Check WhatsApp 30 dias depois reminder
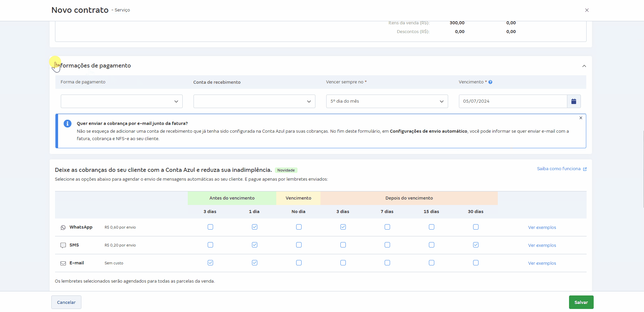Viewport: 644px width, 312px height. click(476, 227)
